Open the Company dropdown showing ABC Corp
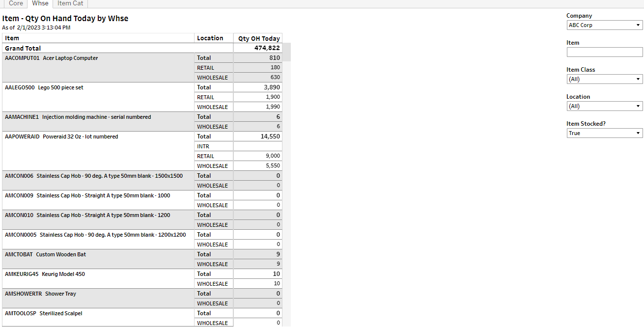 click(604, 25)
